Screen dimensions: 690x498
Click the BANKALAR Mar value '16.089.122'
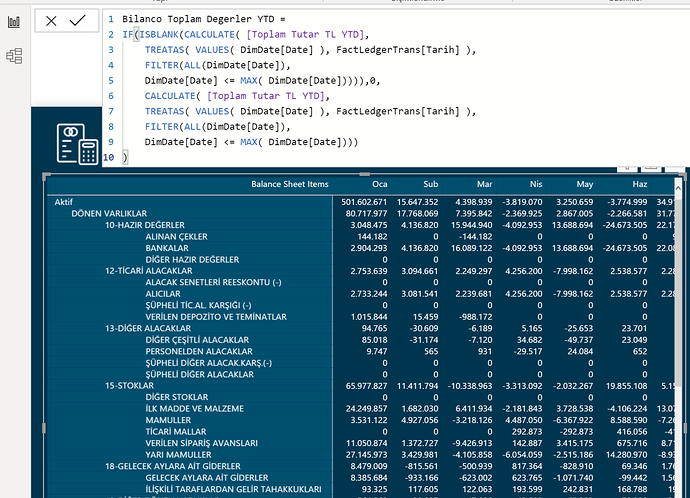tap(472, 248)
